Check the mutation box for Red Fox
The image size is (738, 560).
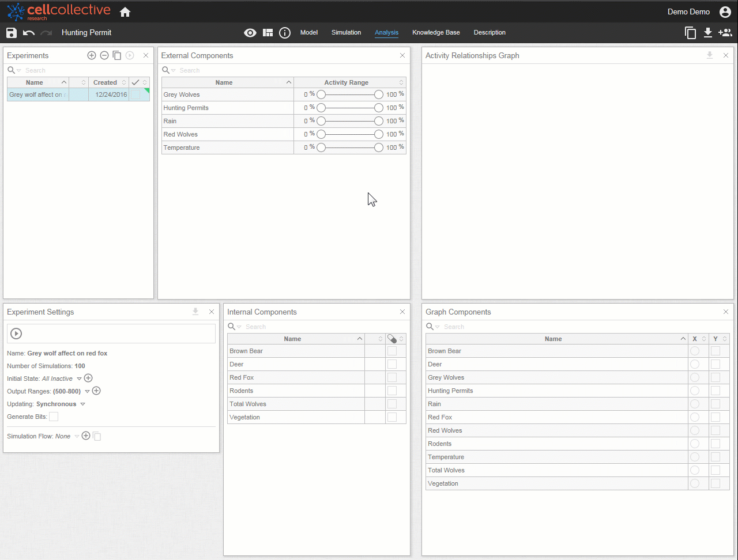[392, 377]
